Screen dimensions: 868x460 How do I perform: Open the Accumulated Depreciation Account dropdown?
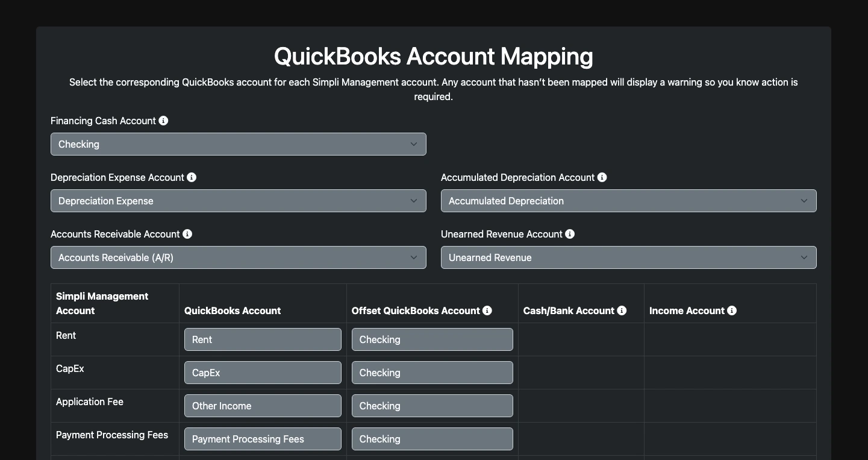click(628, 200)
